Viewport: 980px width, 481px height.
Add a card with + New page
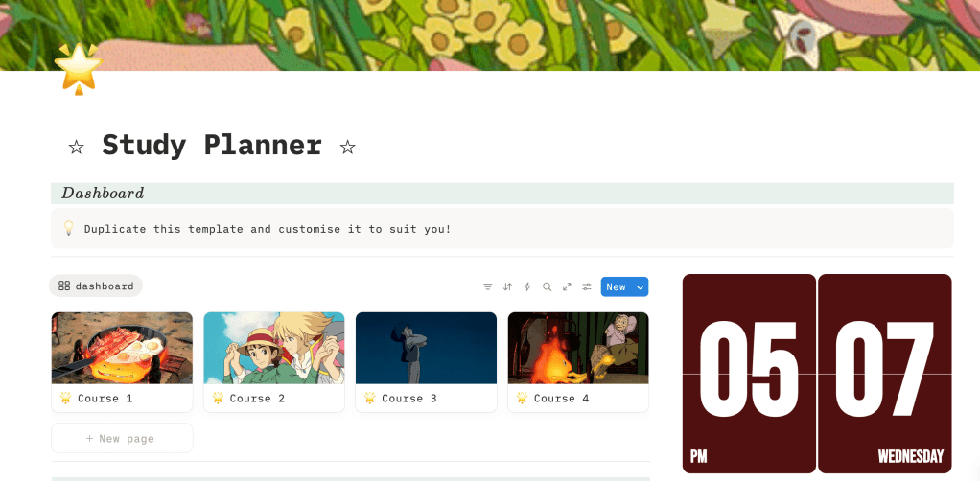coord(122,438)
